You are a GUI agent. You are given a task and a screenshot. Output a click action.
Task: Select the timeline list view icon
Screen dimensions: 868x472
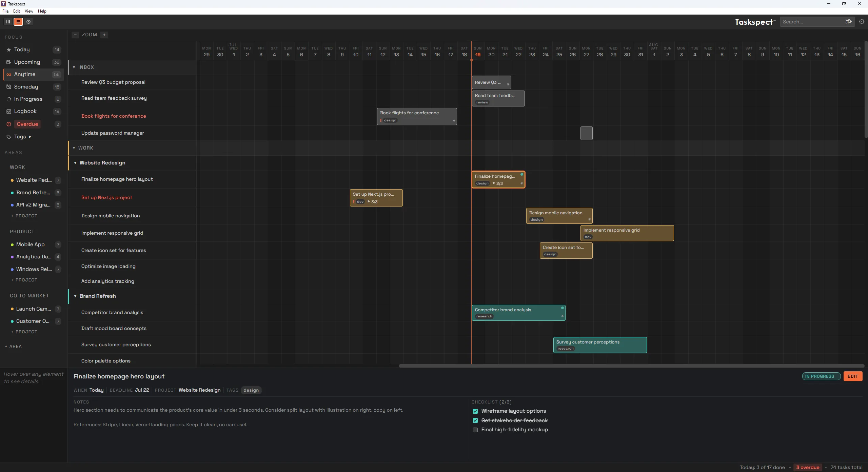[x=18, y=22]
